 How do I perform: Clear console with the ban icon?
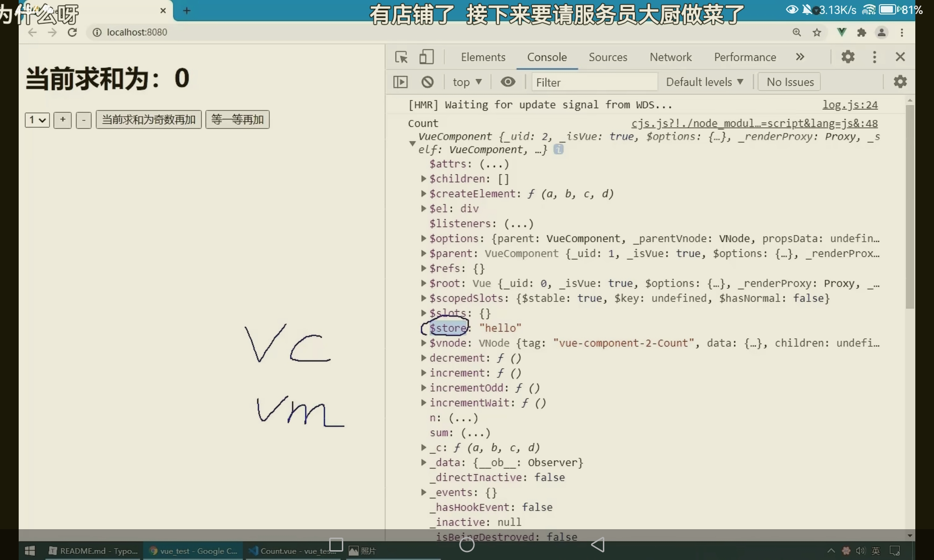tap(427, 82)
